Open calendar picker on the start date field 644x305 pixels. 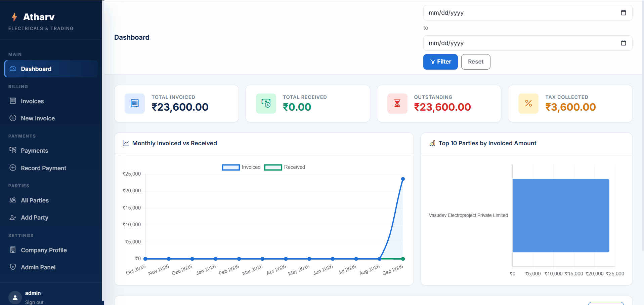(624, 13)
